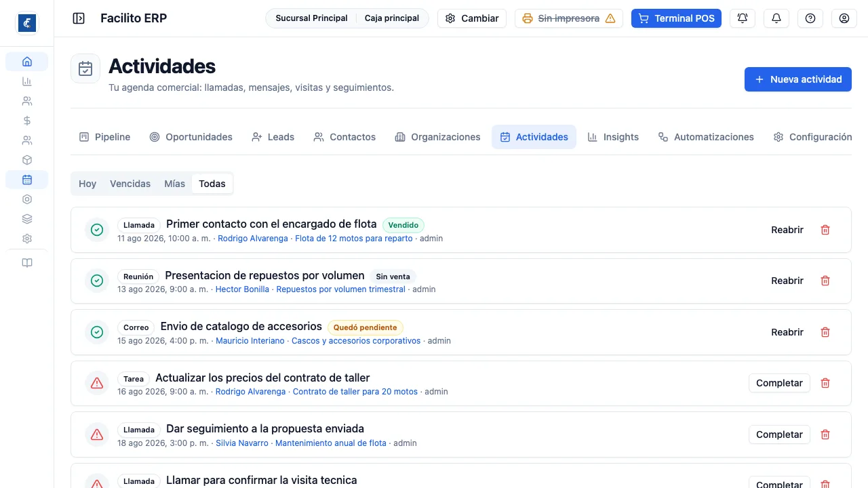Viewport: 868px width, 488px height.
Task: Switch to the Organizaciones tab
Action: 437,137
